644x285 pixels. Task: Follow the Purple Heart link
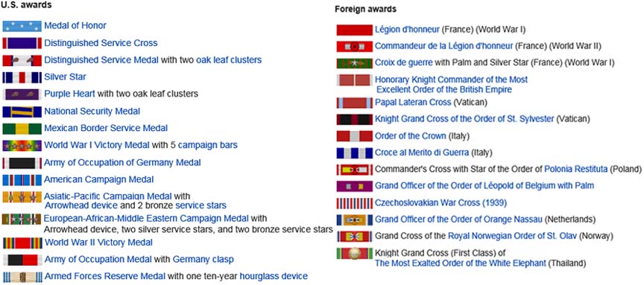point(69,94)
